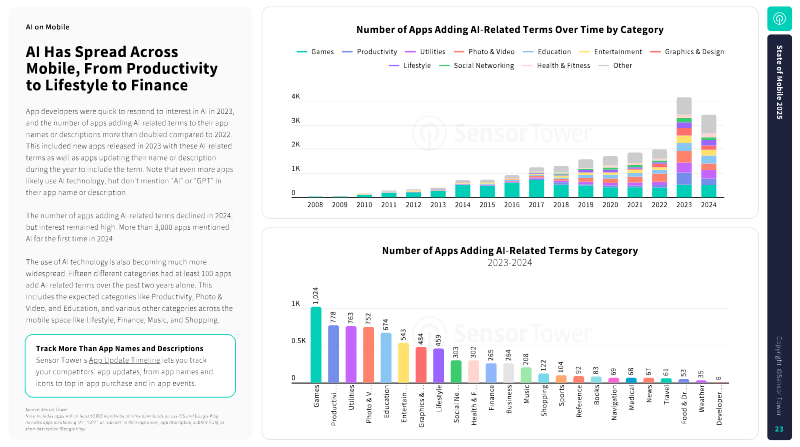The image size is (800, 447).
Task: Click the Sensor Tower logo icon
Action: (779, 19)
